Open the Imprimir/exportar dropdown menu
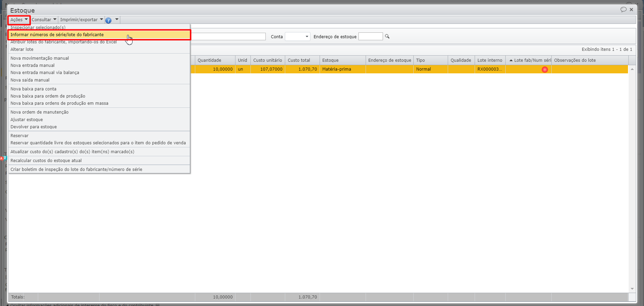Viewport: 644px width, 306px height. [x=81, y=20]
